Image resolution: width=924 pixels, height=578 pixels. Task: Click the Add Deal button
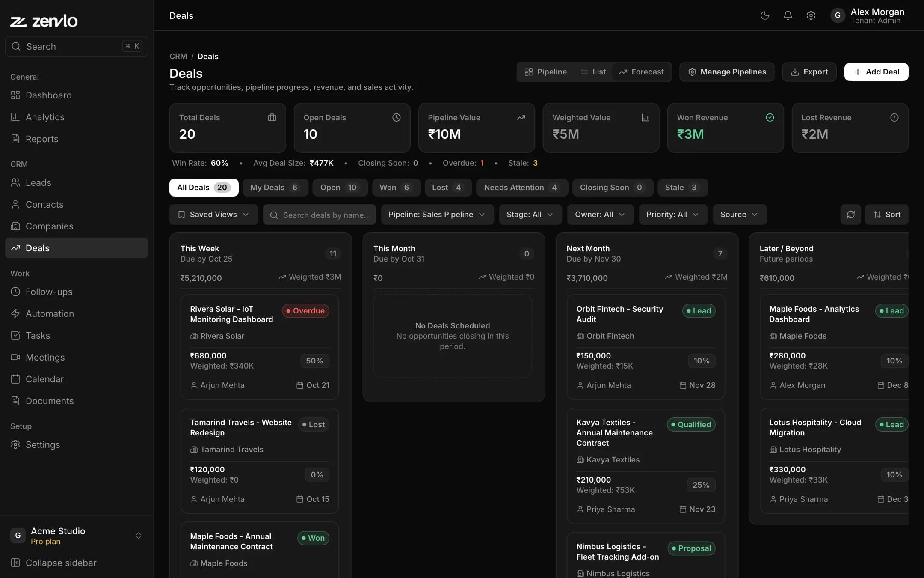pos(876,72)
